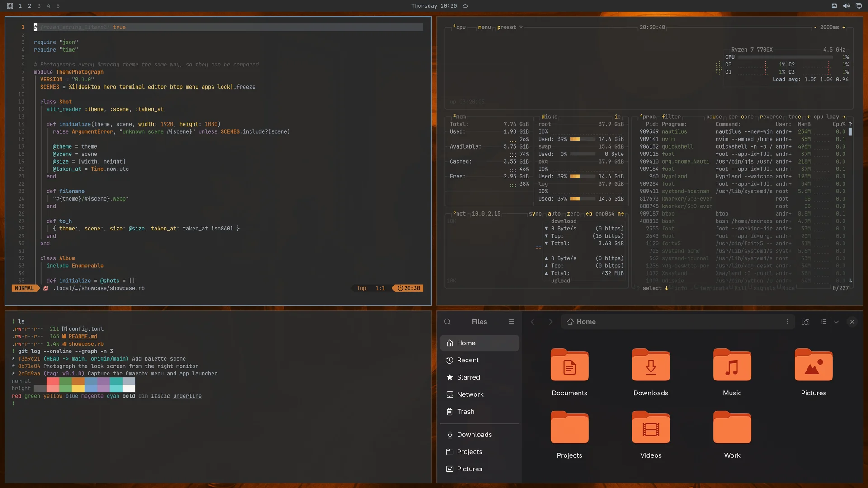Toggle tree view in btop proc panel

click(795, 117)
